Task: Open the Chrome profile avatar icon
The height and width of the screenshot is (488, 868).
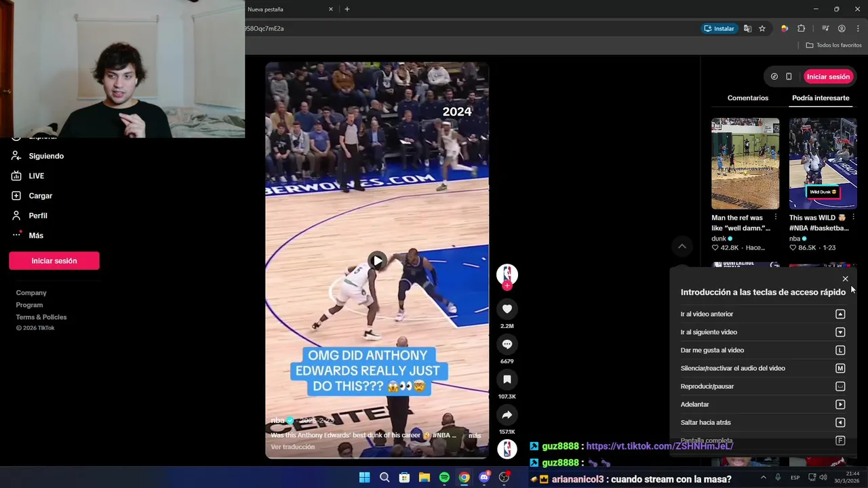Action: point(842,28)
